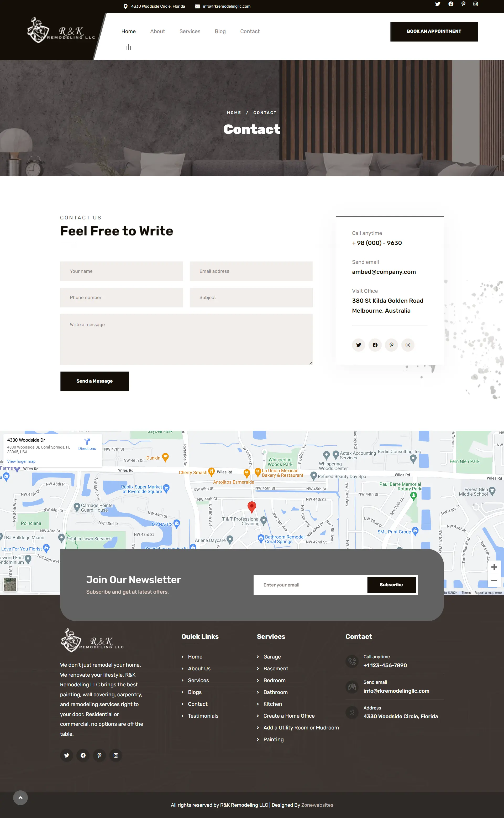Image resolution: width=504 pixels, height=818 pixels.
Task: Click the About navigation menu item
Action: (157, 32)
